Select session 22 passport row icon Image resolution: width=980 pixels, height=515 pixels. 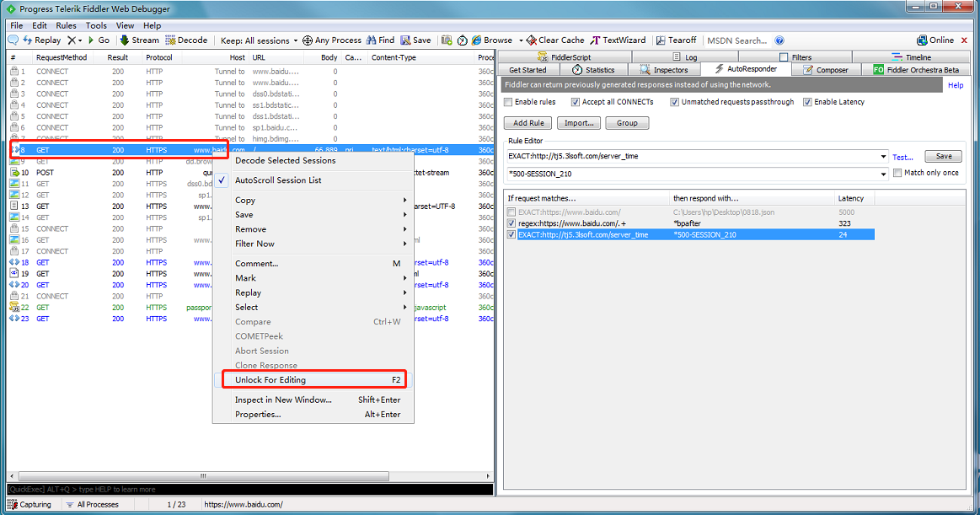pos(14,308)
